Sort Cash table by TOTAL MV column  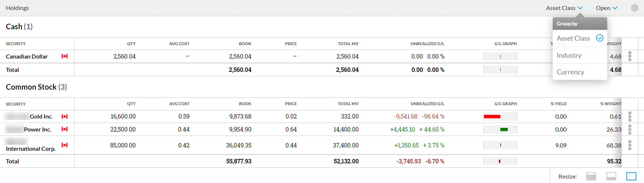[348, 44]
